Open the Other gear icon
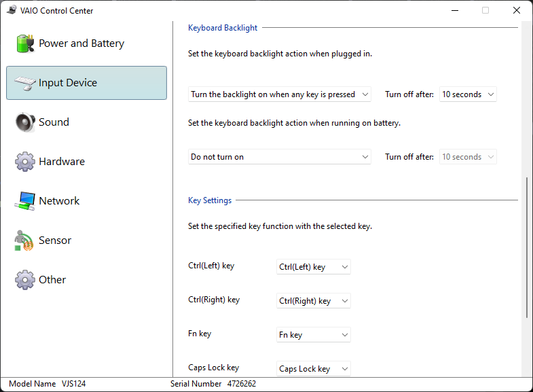533x392 pixels. click(25, 280)
